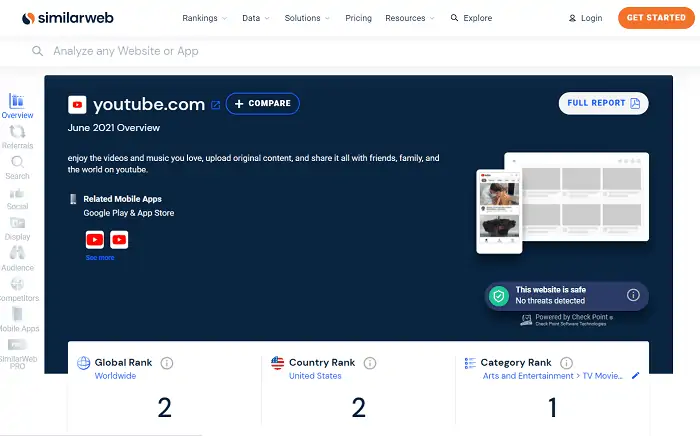Open the Overview sidebar icon
This screenshot has width=700, height=436.
(17, 101)
